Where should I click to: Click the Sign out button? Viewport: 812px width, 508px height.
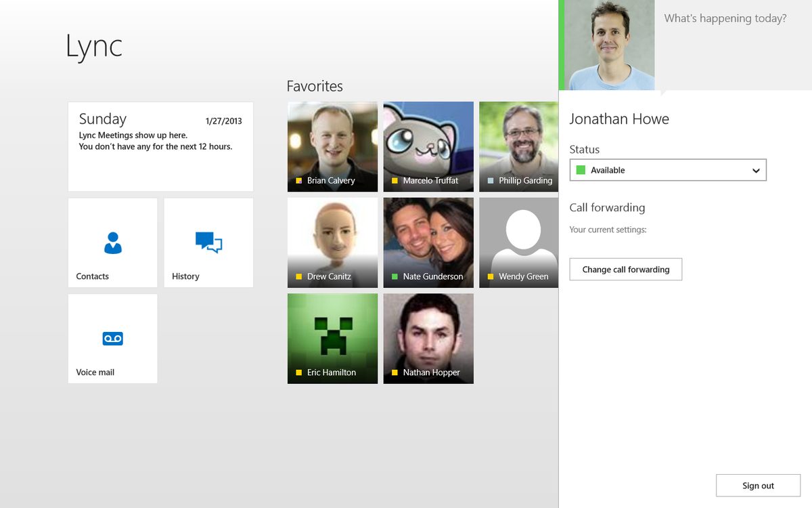[758, 486]
